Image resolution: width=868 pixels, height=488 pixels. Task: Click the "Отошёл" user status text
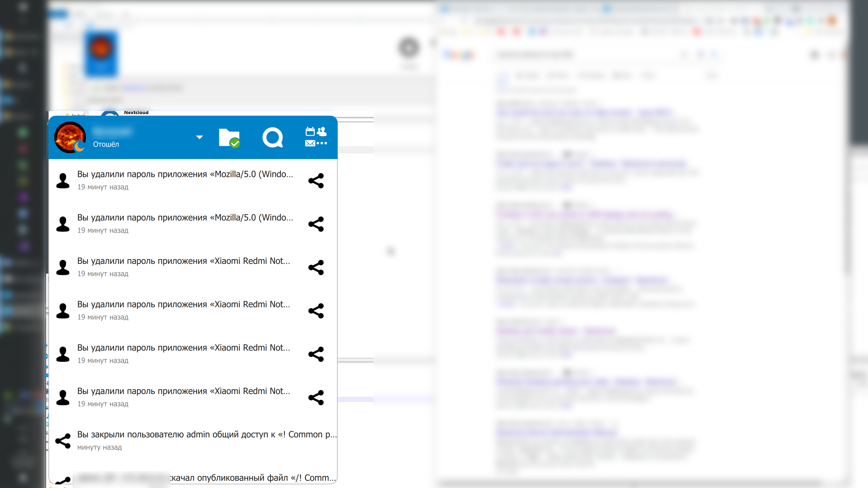point(106,144)
